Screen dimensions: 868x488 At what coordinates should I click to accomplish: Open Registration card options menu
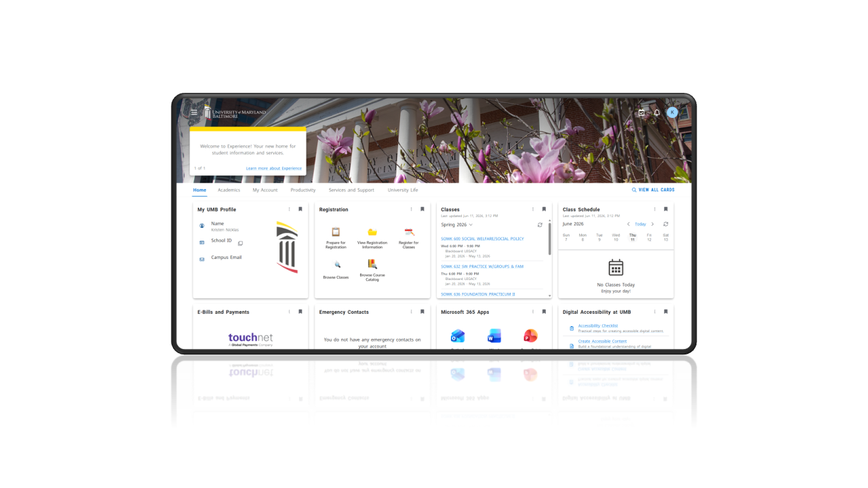411,209
